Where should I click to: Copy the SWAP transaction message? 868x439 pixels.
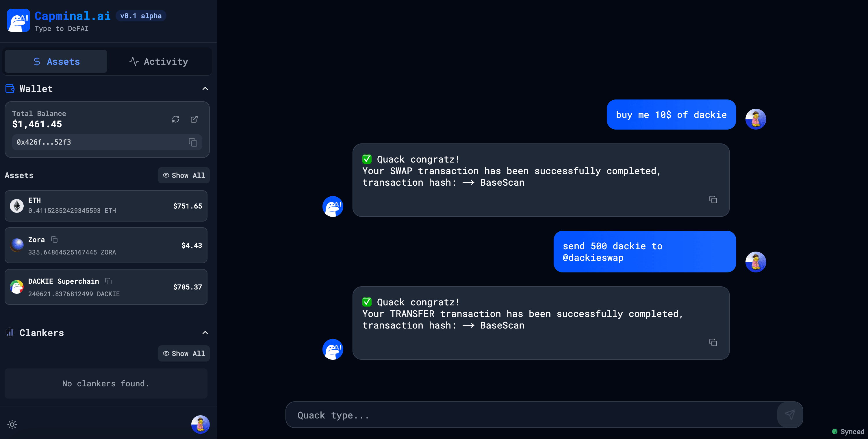pos(713,200)
